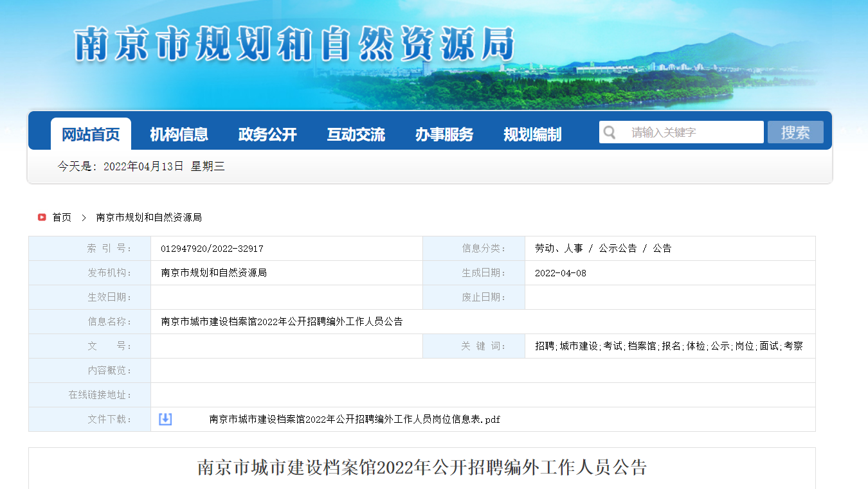868x489 pixels.
Task: Click the site title 南京市规划和自然资源局 banner
Action: 294,44
